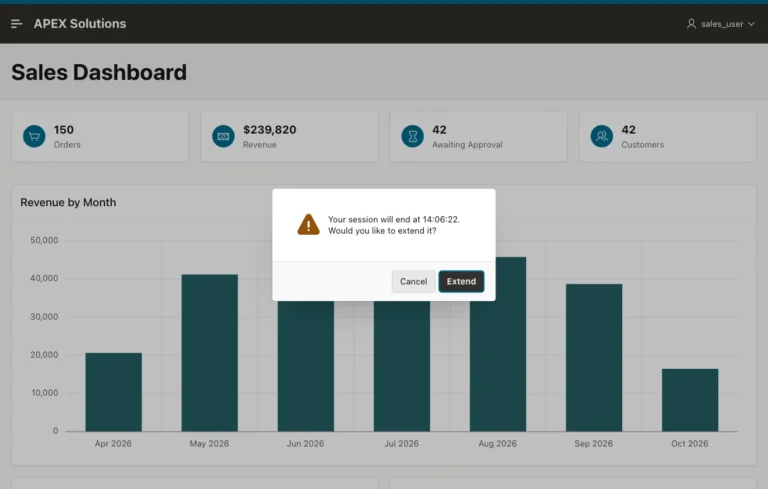Click the Awaiting Approval label
The height and width of the screenshot is (489, 768).
(x=467, y=145)
